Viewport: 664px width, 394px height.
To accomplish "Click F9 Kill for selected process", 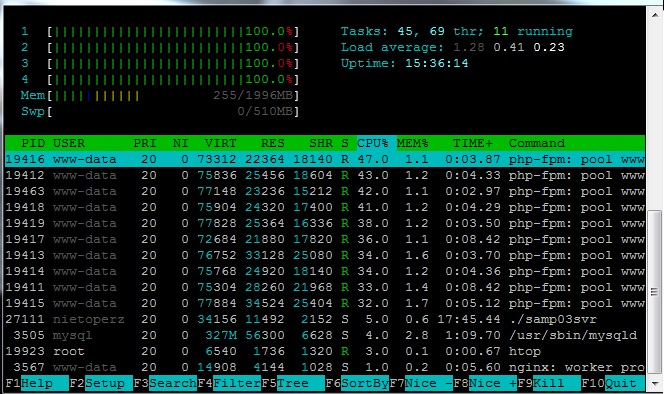I will (549, 383).
